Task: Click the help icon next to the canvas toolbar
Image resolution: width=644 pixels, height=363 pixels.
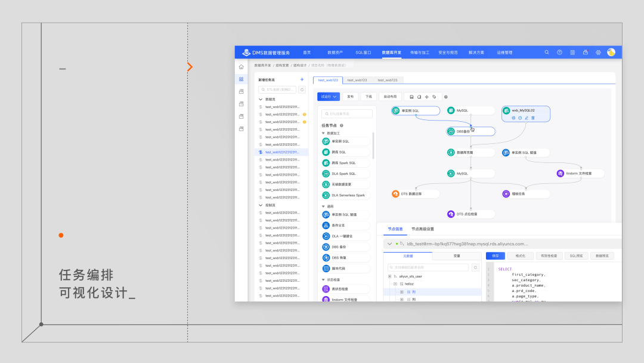Action: [445, 97]
